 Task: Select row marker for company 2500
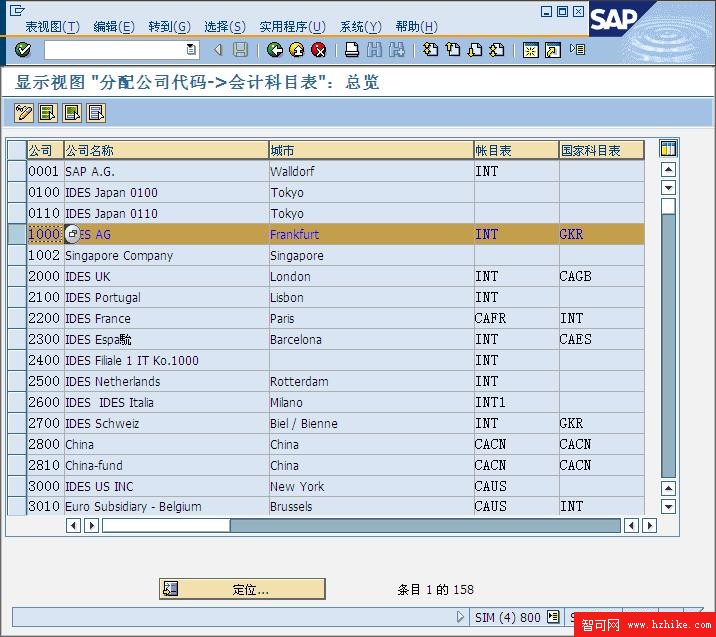[x=17, y=381]
